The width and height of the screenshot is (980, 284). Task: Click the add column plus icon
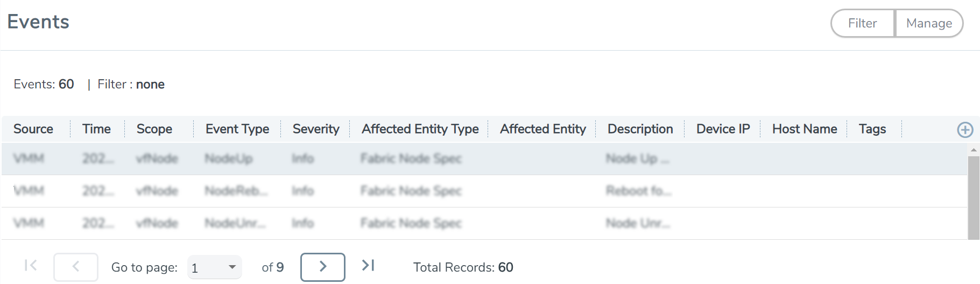point(965,130)
